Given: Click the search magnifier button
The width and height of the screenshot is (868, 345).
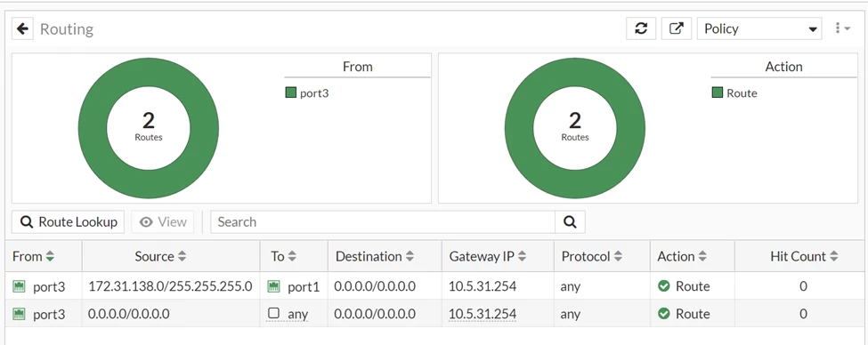Looking at the screenshot, I should pos(570,221).
